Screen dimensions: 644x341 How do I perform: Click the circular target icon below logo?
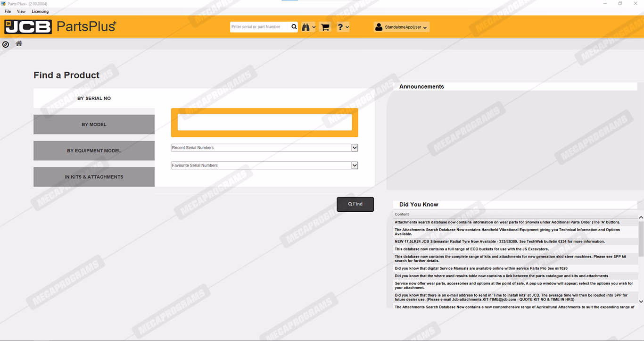click(x=6, y=44)
